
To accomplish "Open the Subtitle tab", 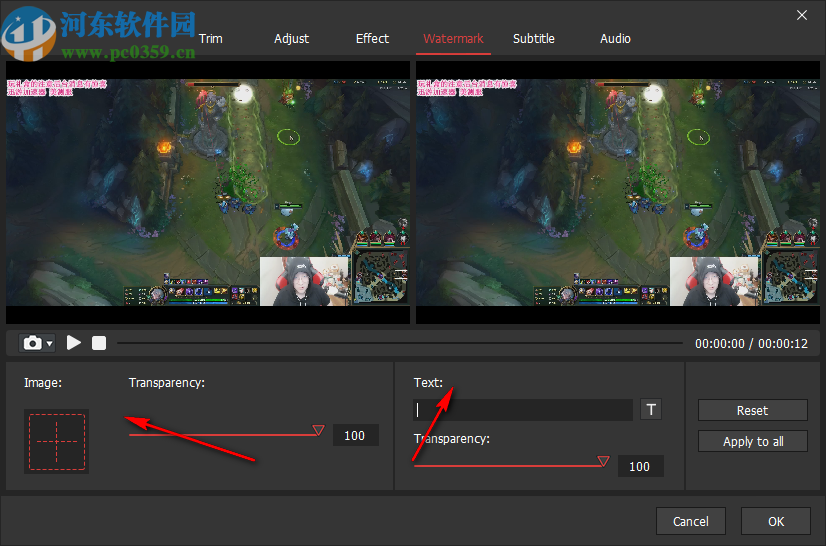I will tap(534, 38).
